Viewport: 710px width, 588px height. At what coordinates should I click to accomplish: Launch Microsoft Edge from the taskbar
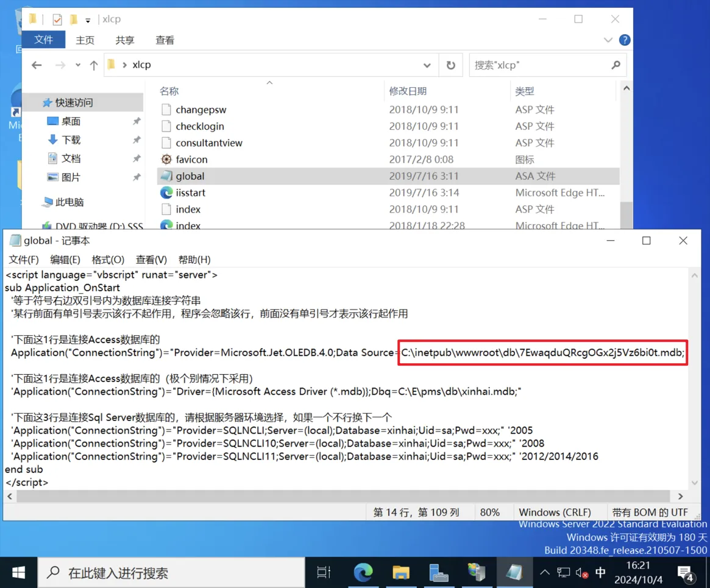(x=363, y=573)
